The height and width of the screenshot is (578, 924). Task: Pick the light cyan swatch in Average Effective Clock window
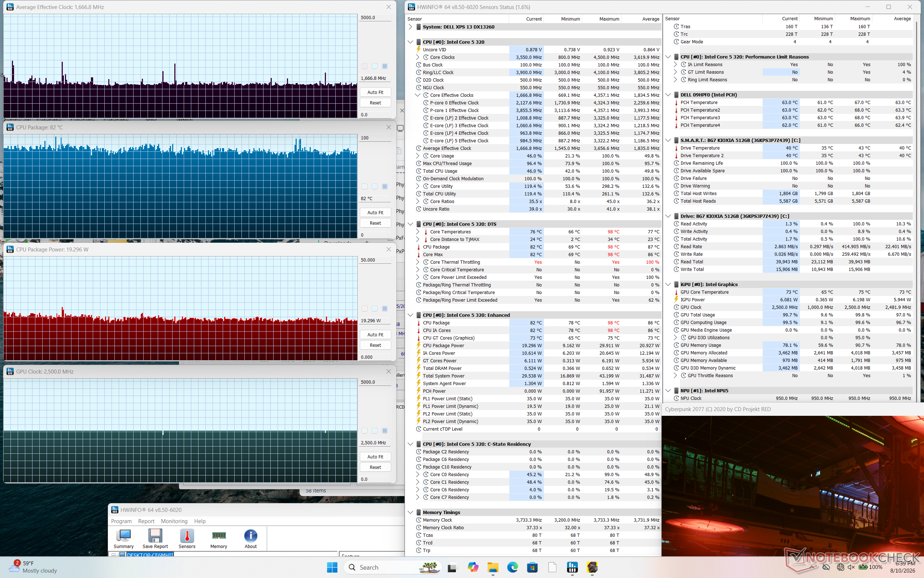point(375,66)
